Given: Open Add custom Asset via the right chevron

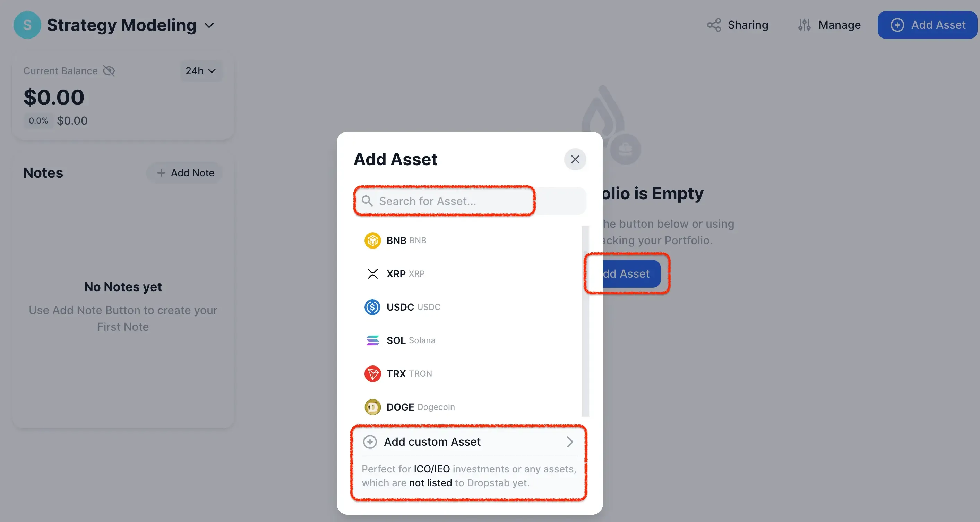Looking at the screenshot, I should point(569,442).
